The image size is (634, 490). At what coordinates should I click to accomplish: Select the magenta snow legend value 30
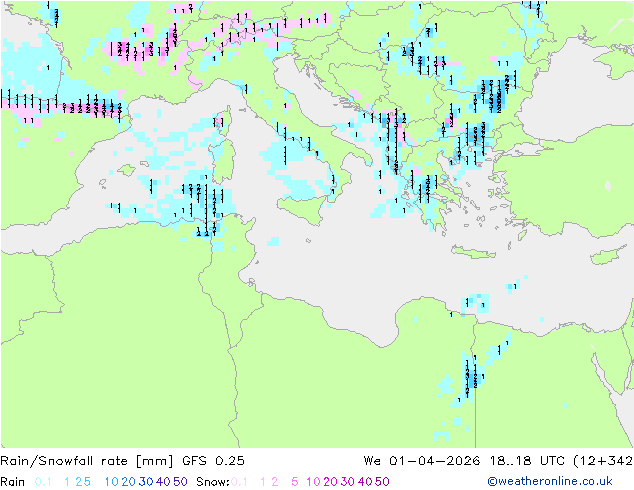(x=348, y=482)
